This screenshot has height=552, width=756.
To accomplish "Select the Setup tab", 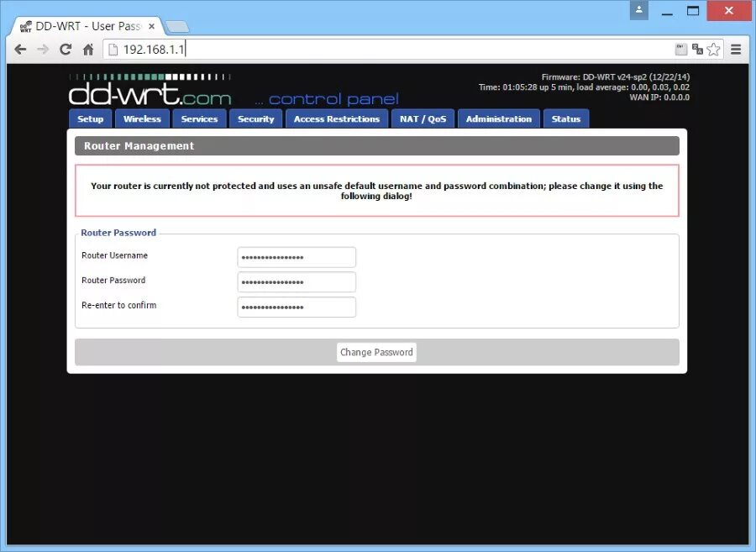I will coord(90,118).
